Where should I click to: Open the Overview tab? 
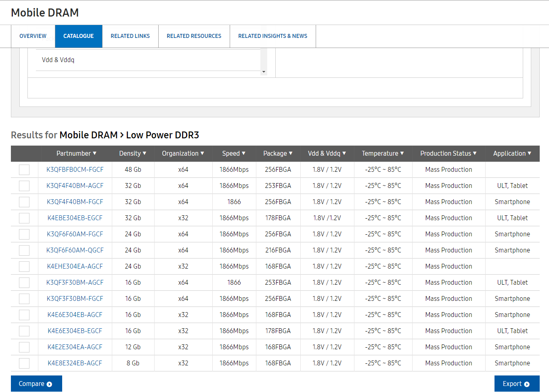[33, 36]
